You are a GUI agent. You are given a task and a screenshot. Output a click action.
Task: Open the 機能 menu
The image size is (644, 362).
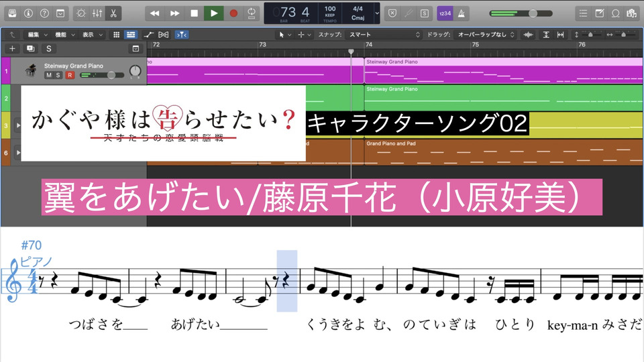pyautogui.click(x=65, y=35)
